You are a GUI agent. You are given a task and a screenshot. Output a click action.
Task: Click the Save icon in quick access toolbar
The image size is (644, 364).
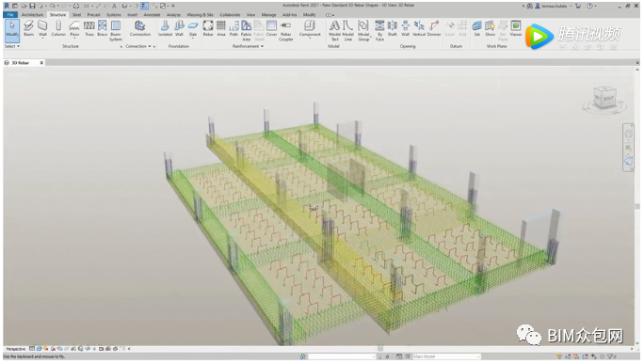tap(32, 6)
